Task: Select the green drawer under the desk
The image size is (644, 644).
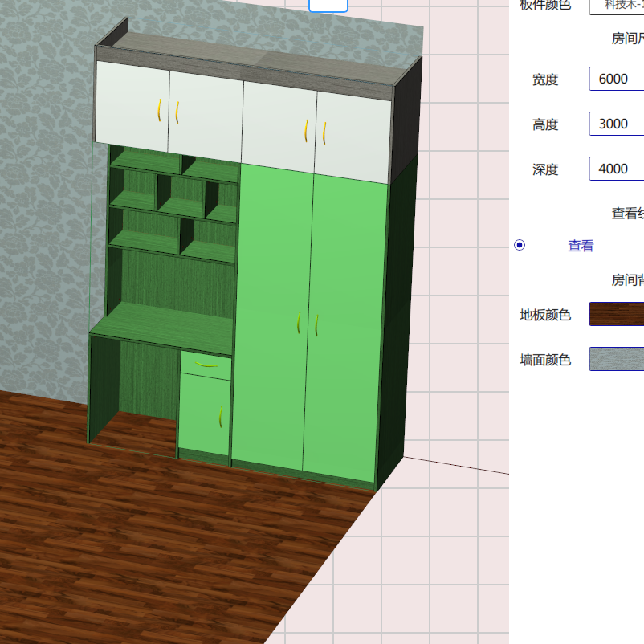Action: [x=206, y=366]
